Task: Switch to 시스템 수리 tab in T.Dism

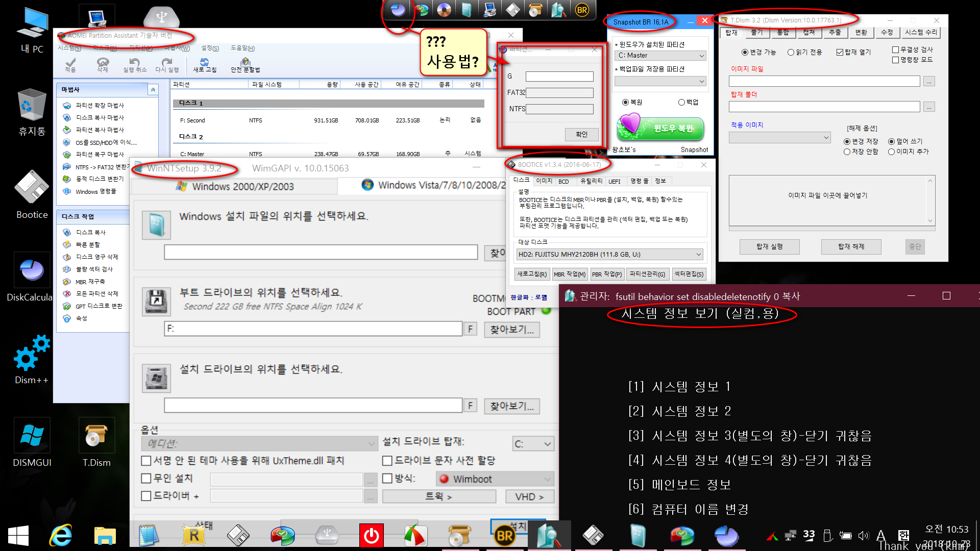Action: click(x=921, y=32)
